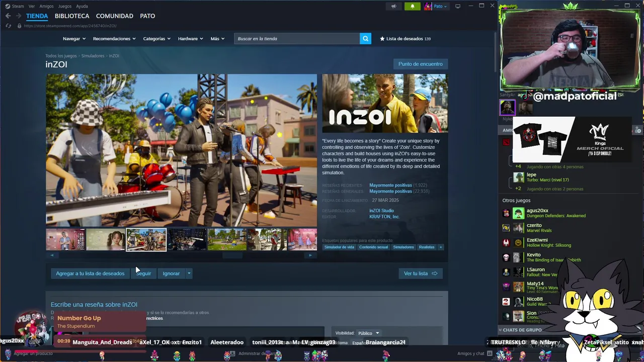Add more tags with the plus button
This screenshot has height=362, width=644.
coord(441,247)
